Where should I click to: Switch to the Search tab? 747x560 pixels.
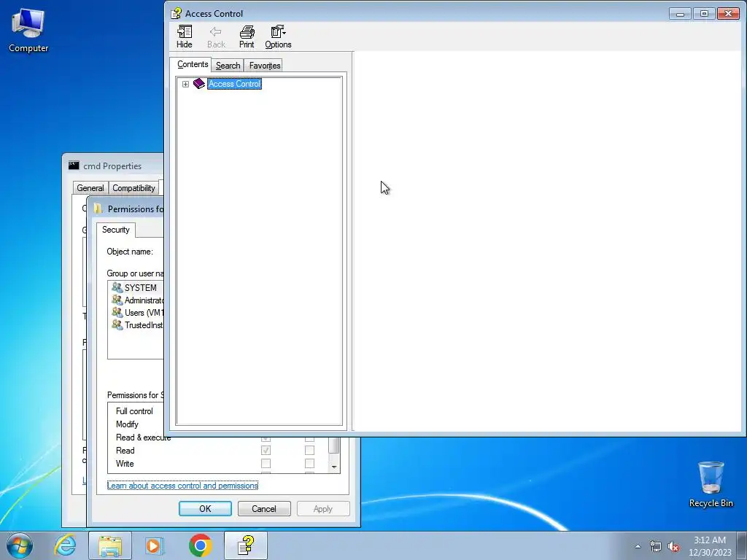[x=228, y=65]
